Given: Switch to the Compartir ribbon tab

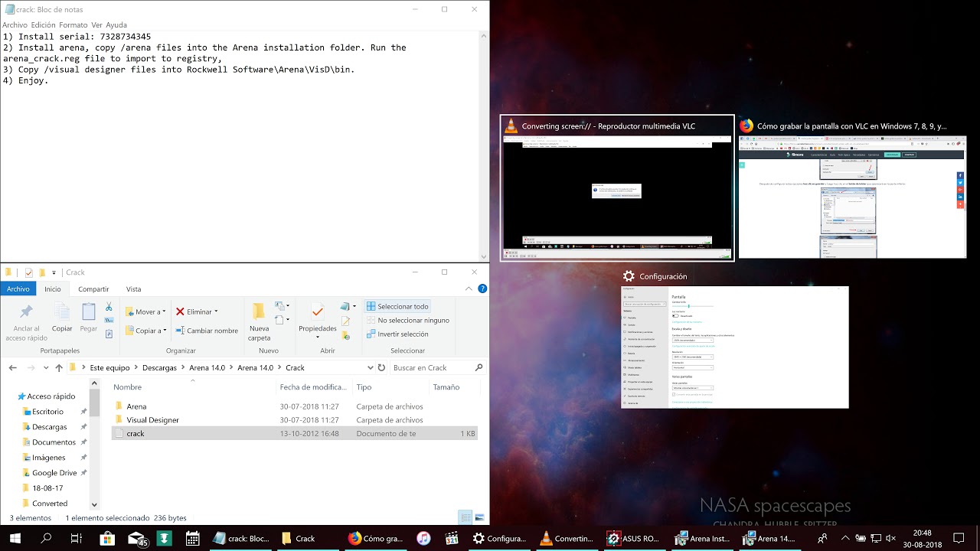Looking at the screenshot, I should click(93, 289).
